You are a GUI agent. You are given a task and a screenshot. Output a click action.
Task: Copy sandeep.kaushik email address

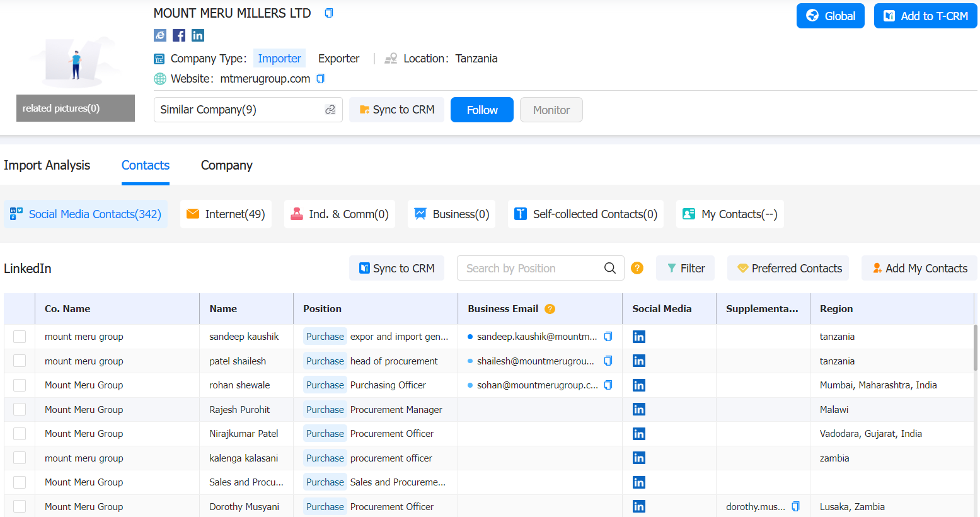coord(608,337)
